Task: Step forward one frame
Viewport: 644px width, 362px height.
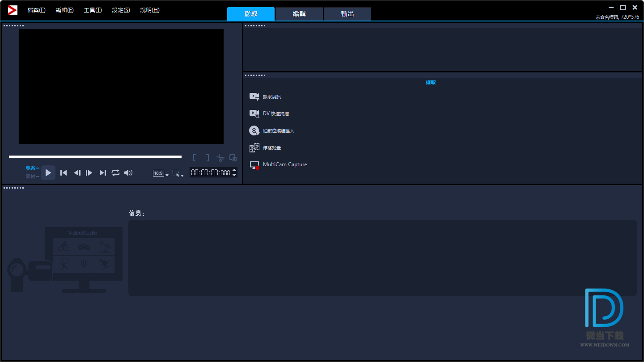Action: pos(89,173)
